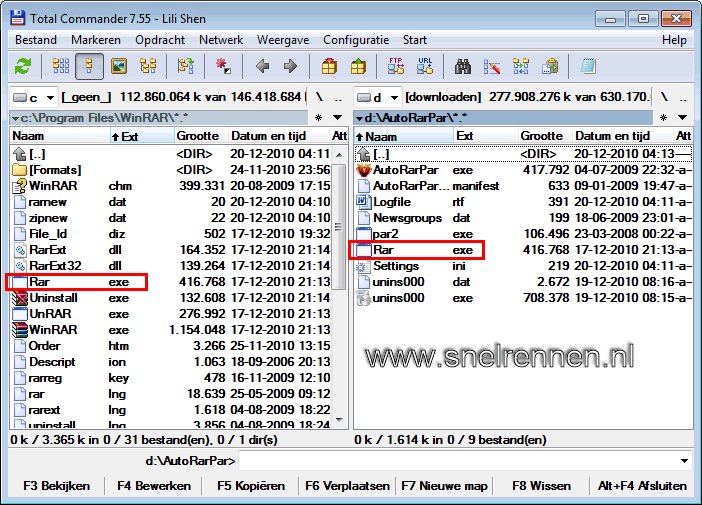Open the right panel drive d dropdown
This screenshot has width=702, height=505.
point(378,98)
